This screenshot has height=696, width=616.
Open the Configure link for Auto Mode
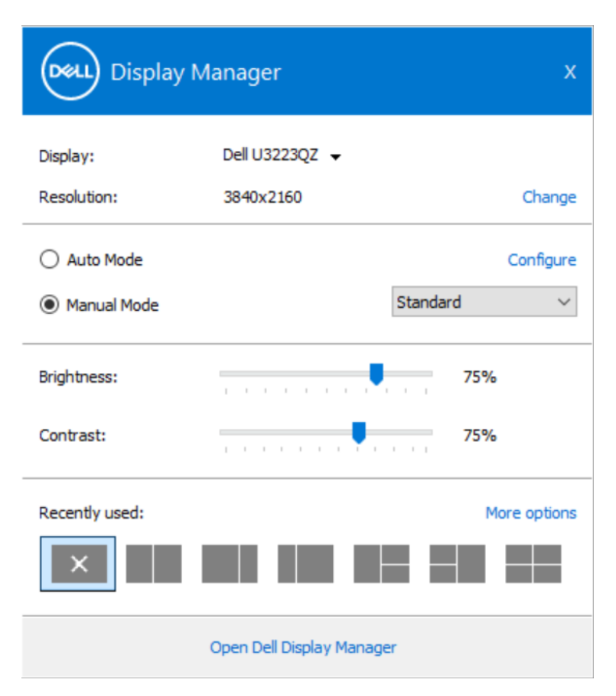[x=542, y=260]
